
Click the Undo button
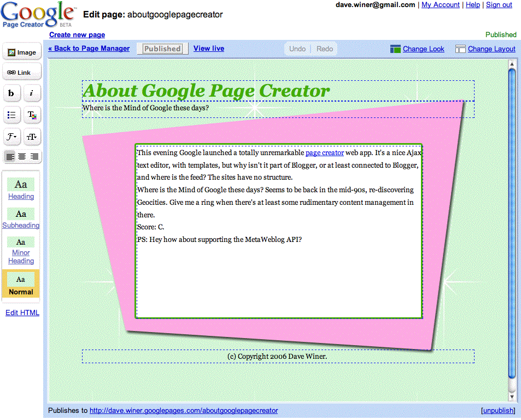[297, 49]
